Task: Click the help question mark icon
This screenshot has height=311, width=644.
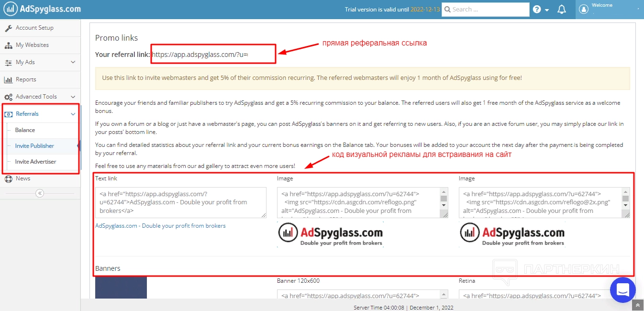Action: pos(537,10)
